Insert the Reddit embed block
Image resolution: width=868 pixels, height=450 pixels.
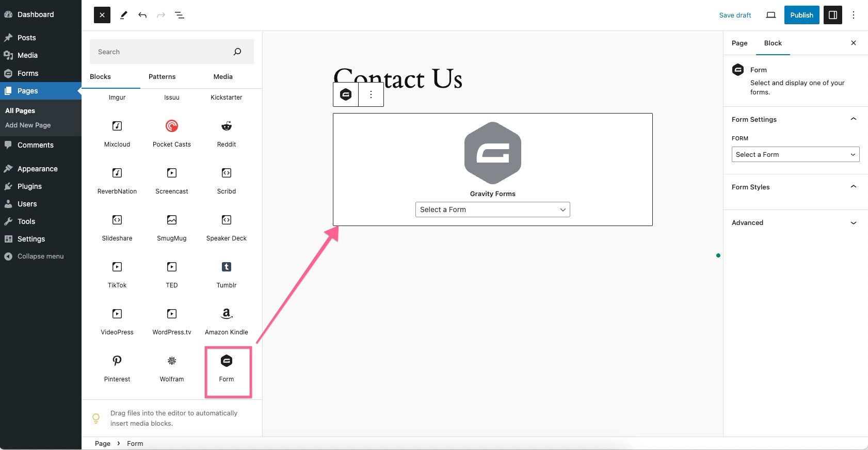pos(227,134)
